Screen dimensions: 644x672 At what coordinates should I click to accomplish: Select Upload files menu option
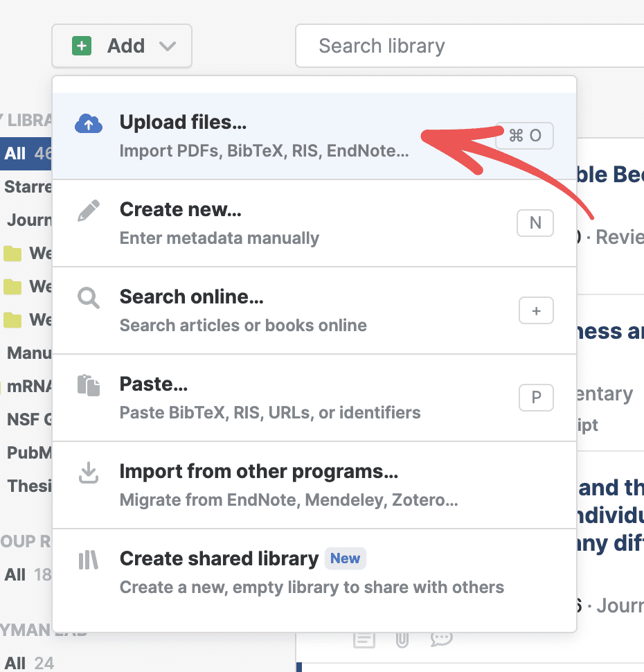click(263, 136)
